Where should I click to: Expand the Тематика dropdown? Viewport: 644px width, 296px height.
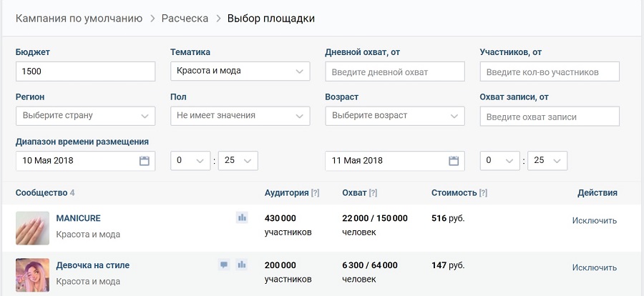(x=240, y=71)
